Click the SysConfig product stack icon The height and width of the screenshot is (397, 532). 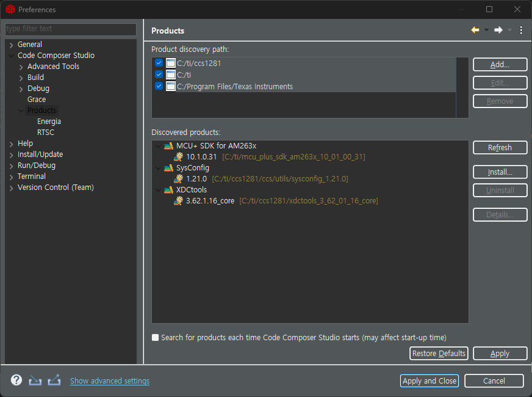tap(168, 168)
